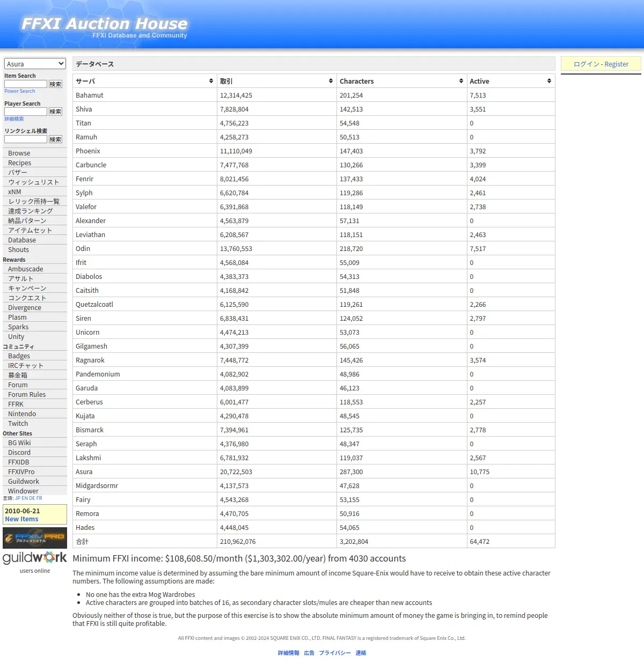Viewport: 644px width, 664px height.
Task: Submit Player Search with 検索 button
Action: click(x=55, y=112)
